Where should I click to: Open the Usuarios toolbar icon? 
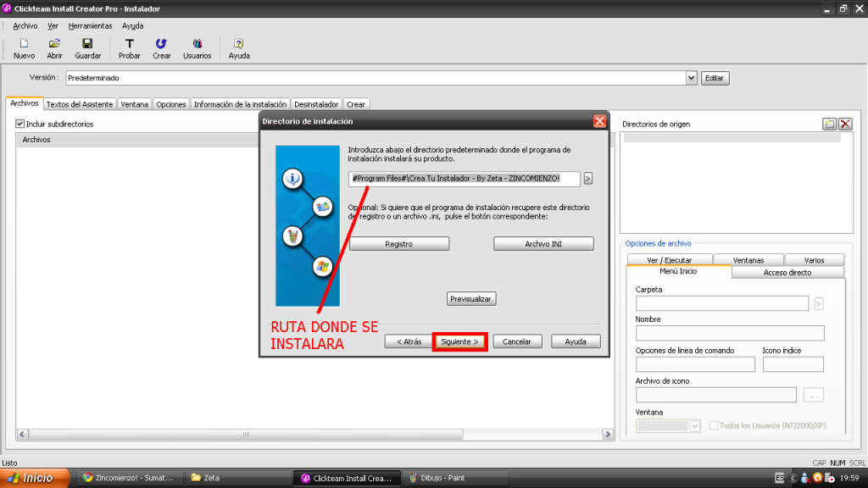click(x=197, y=48)
